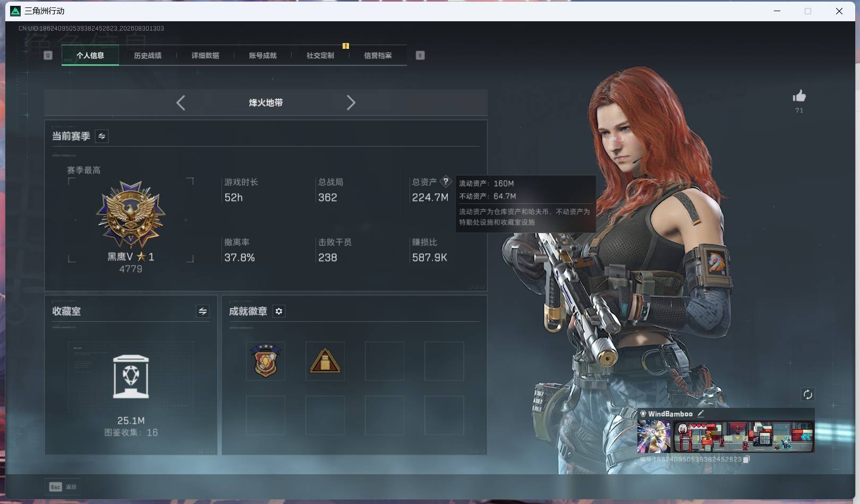
Task: Like the profile with thumbs-up icon
Action: pyautogui.click(x=799, y=96)
